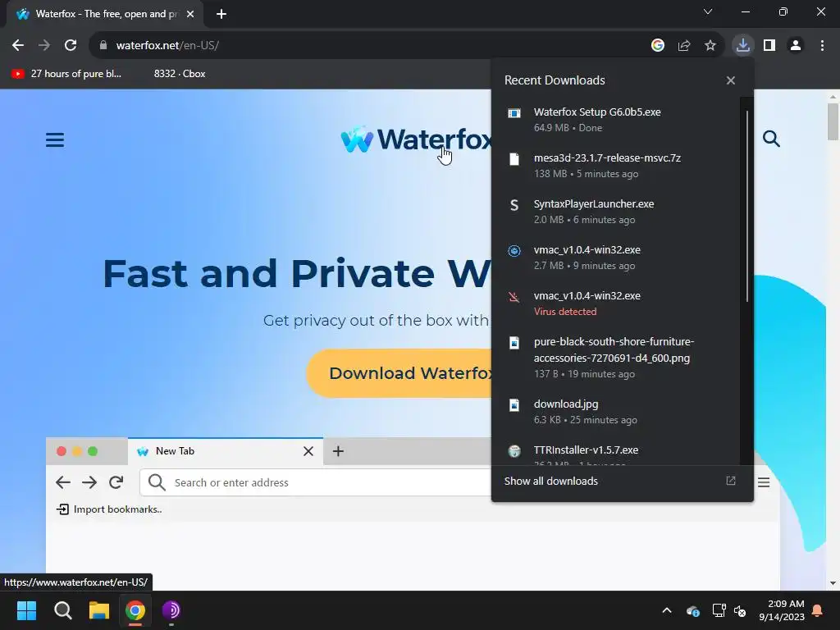The height and width of the screenshot is (630, 840).
Task: Open the Chrome profile avatar
Action: (x=796, y=46)
